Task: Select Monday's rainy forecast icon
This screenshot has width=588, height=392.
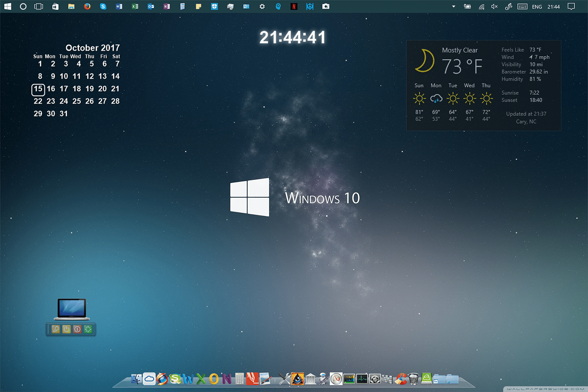Action: point(436,98)
